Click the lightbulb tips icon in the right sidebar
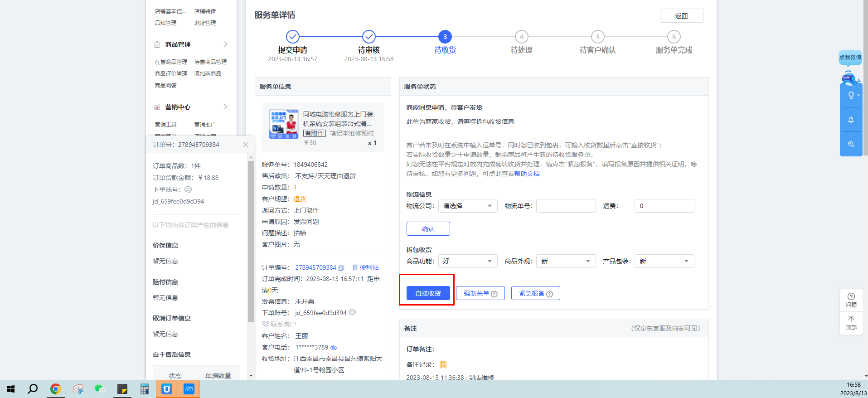 coord(851,95)
